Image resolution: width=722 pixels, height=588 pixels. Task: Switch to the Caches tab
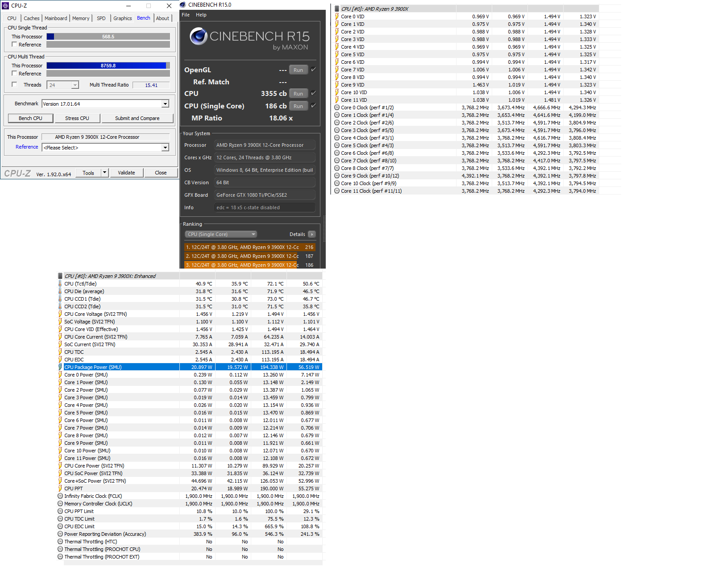[x=32, y=18]
